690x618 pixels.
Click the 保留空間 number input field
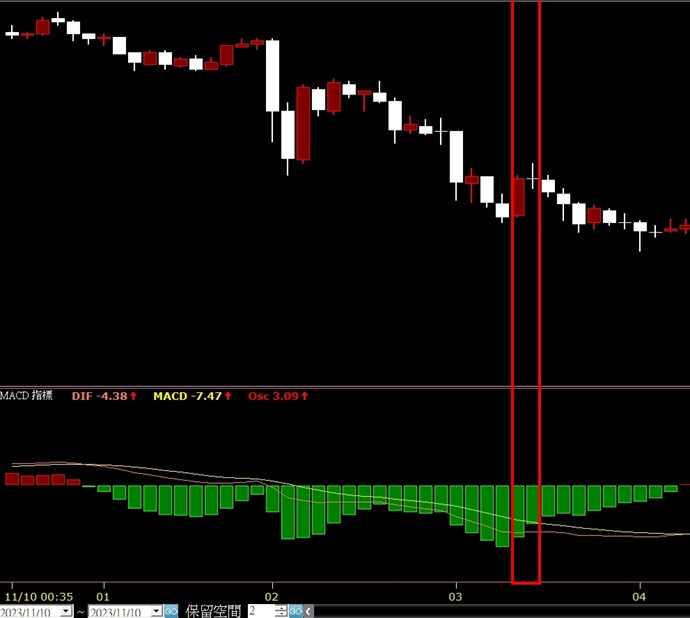260,611
